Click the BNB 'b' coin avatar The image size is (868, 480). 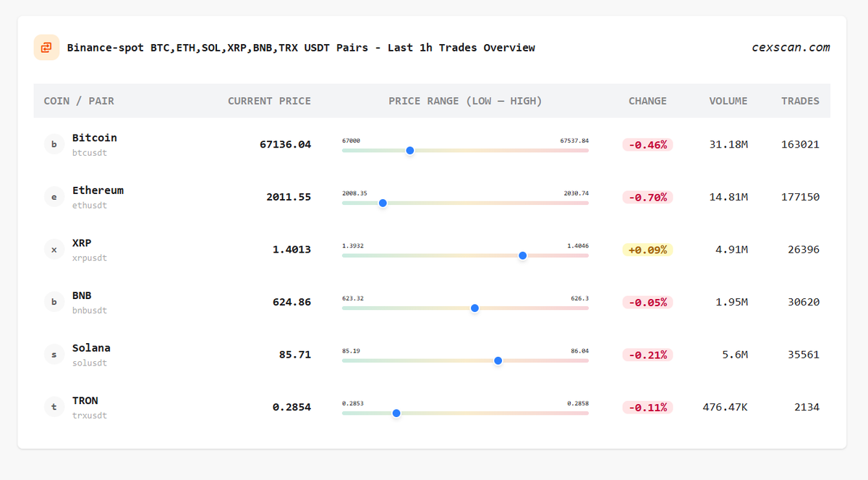click(x=54, y=302)
